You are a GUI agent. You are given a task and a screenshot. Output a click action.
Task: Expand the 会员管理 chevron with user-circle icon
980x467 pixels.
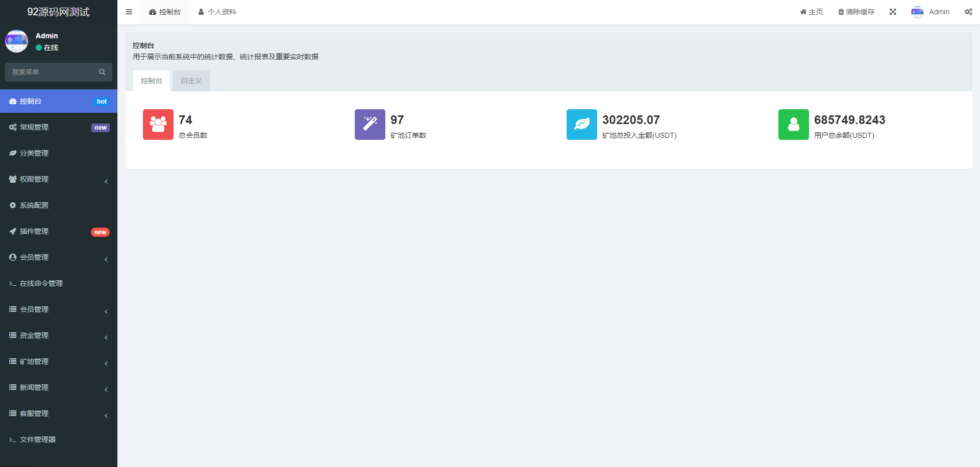[x=106, y=259]
